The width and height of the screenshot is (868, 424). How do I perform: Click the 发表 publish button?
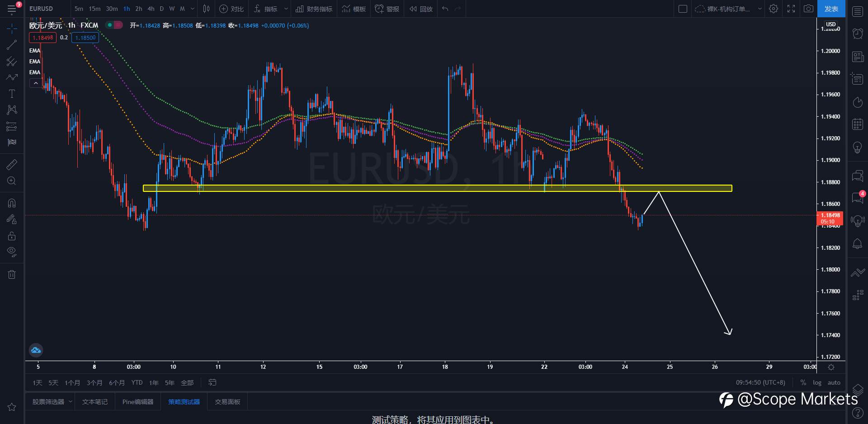[x=831, y=9]
